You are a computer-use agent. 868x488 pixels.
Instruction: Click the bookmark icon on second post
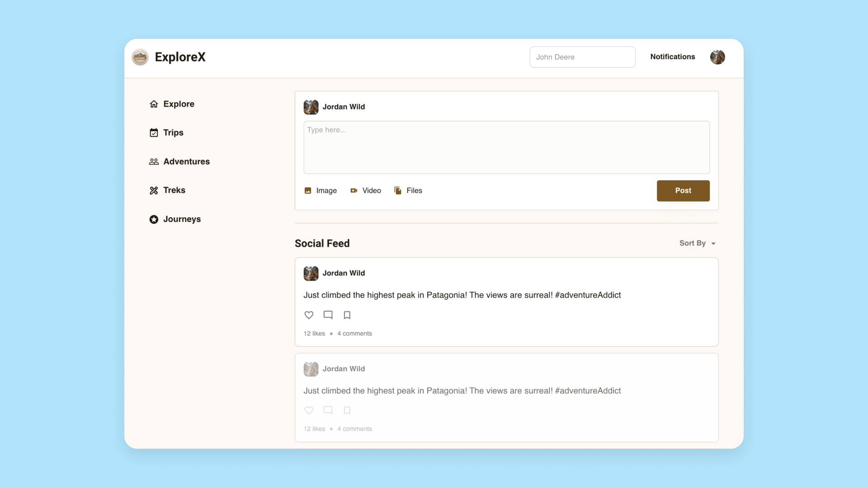click(x=347, y=410)
